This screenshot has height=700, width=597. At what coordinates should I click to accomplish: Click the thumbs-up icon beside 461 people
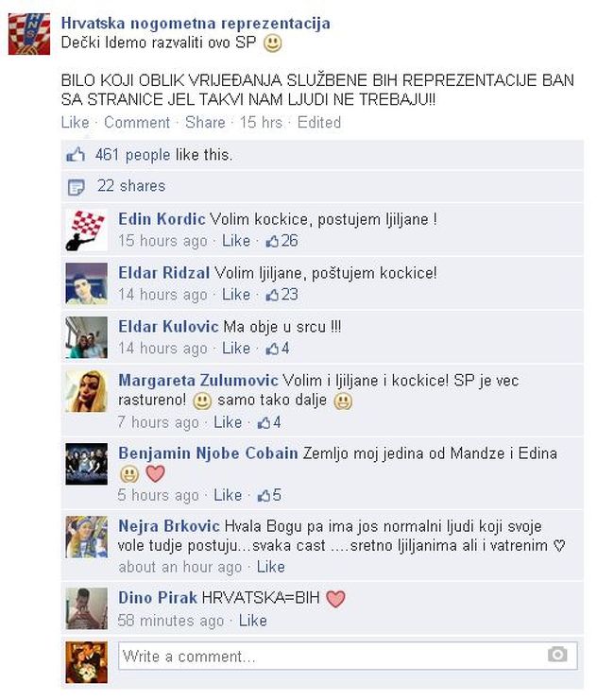(x=76, y=155)
